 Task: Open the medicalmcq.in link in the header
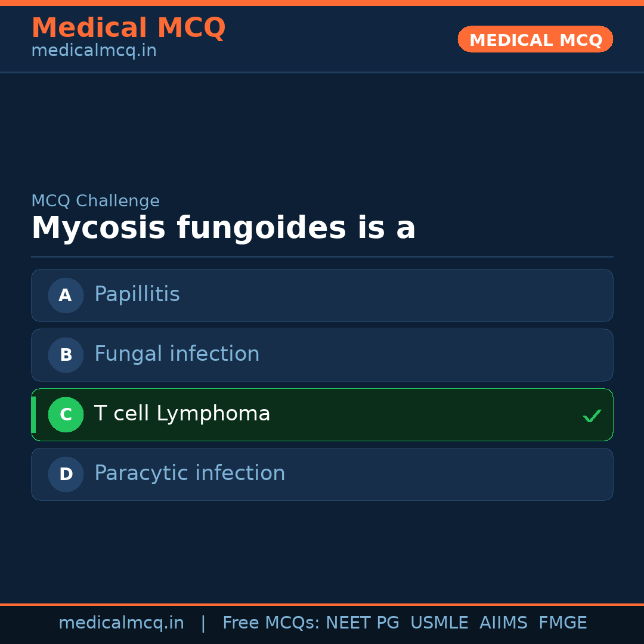(x=94, y=51)
